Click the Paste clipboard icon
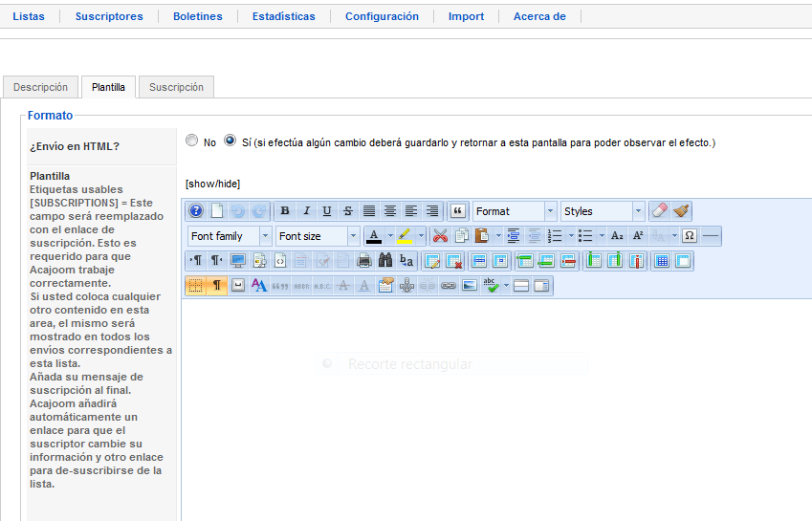 482,236
